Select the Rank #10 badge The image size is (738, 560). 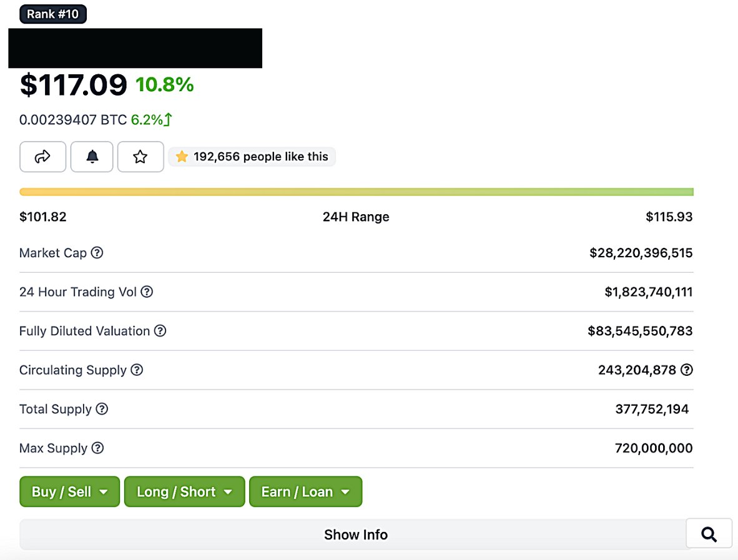(x=53, y=14)
